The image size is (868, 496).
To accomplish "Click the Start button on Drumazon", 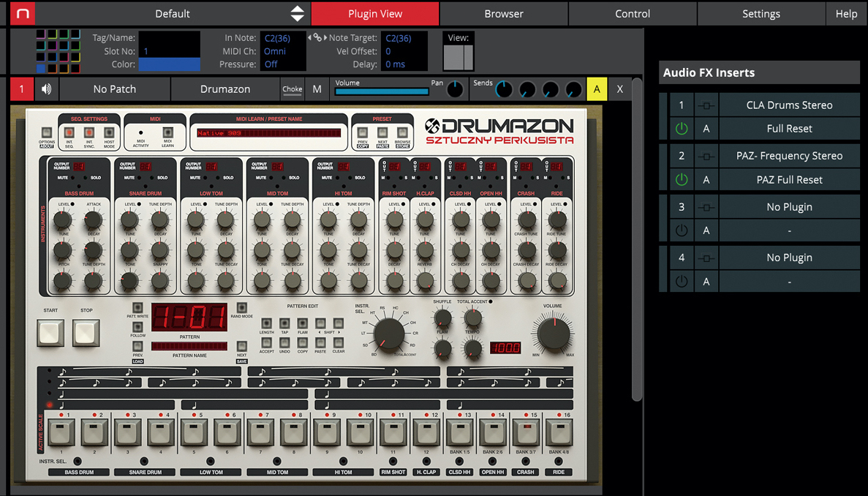I will coord(51,333).
